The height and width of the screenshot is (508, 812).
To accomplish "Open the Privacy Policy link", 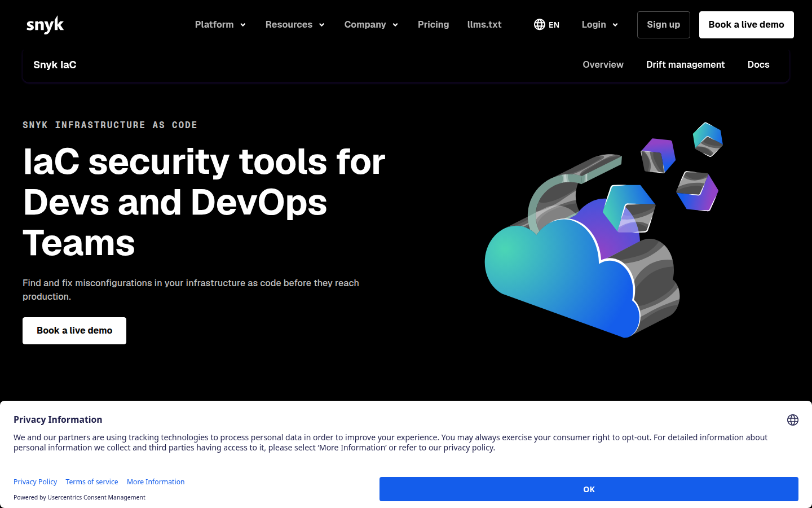I will (36, 482).
